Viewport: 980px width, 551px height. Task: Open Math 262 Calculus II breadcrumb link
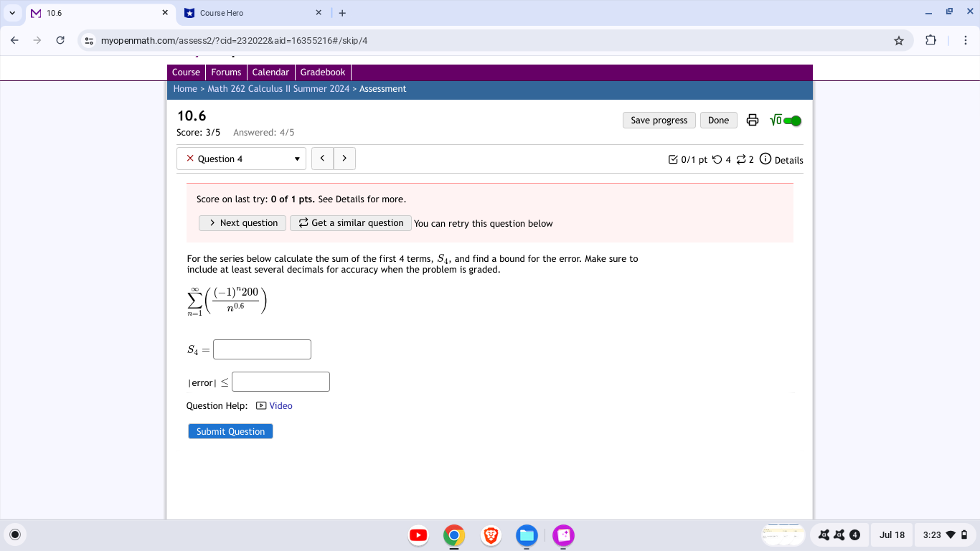coord(278,89)
